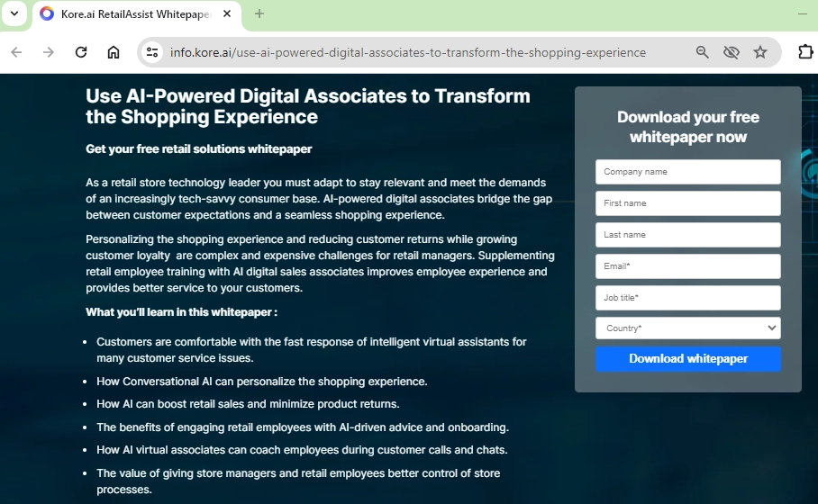The width and height of the screenshot is (818, 504).
Task: Click the browser forward arrow
Action: 49,52
